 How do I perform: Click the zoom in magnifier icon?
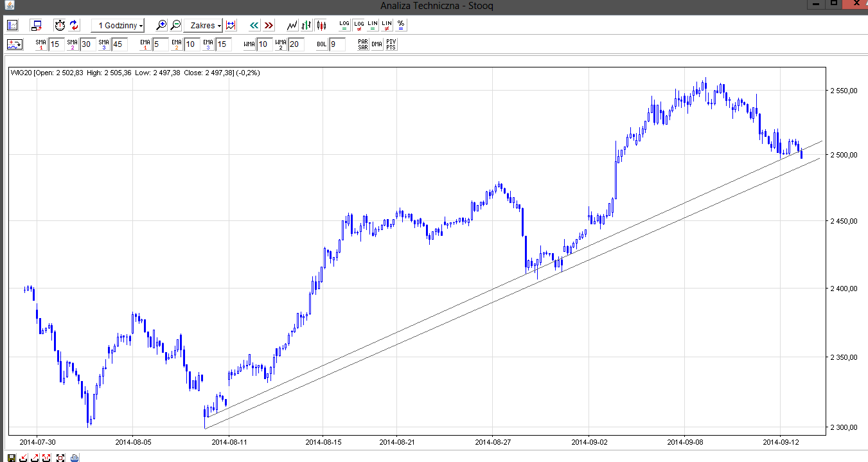(x=161, y=25)
